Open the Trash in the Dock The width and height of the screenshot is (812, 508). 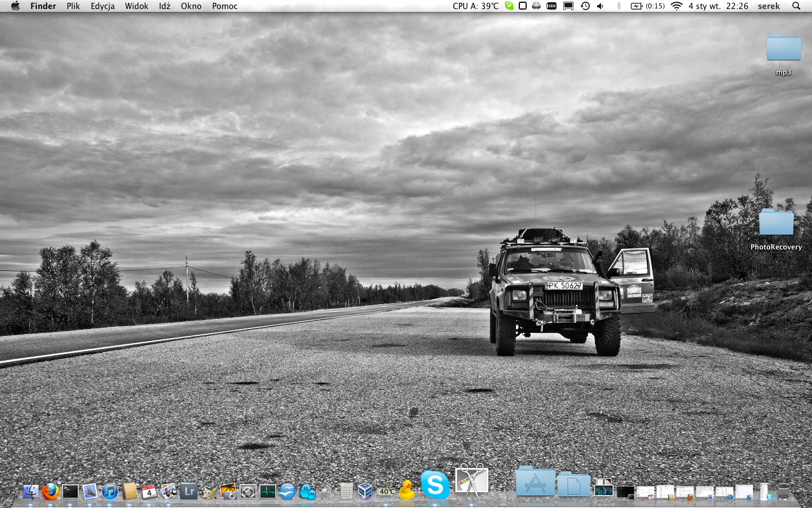pos(783,491)
